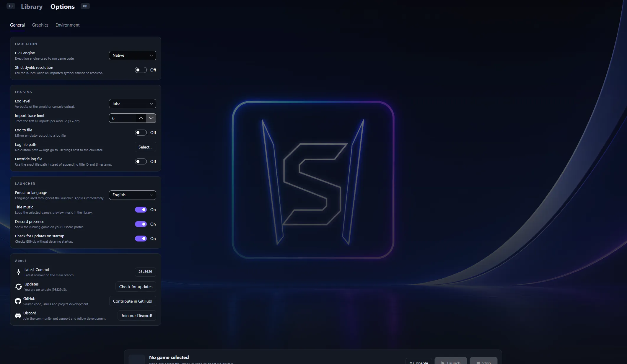Click the Stop button
Screen dimensions: 627x364
click(x=483, y=361)
